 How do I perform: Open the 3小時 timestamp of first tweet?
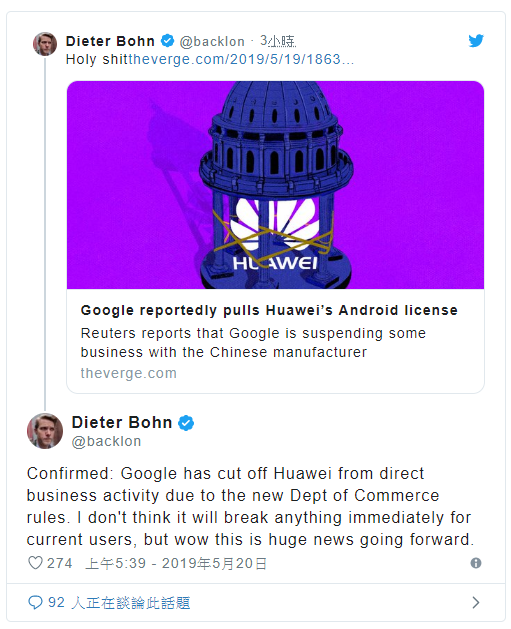[x=278, y=41]
